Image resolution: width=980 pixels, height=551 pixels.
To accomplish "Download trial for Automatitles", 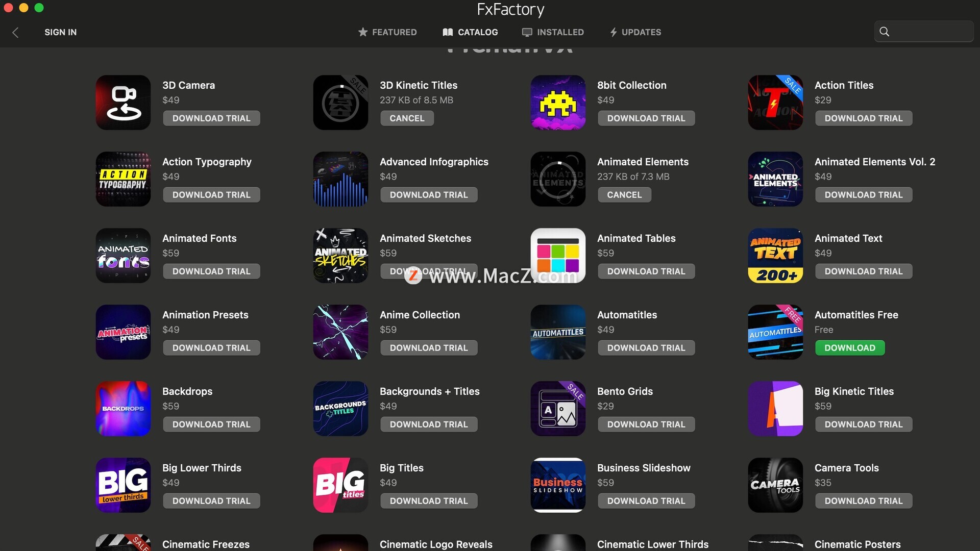I will (x=646, y=348).
